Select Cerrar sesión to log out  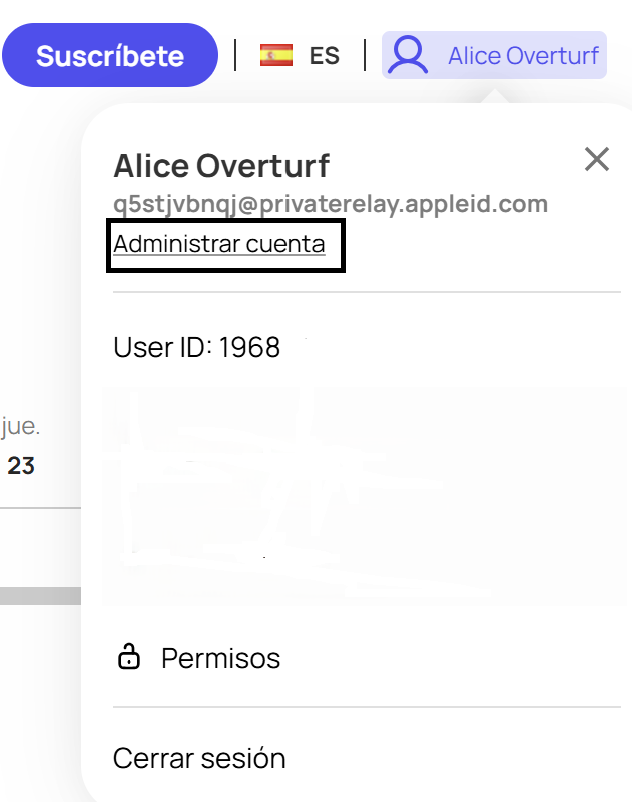click(199, 758)
